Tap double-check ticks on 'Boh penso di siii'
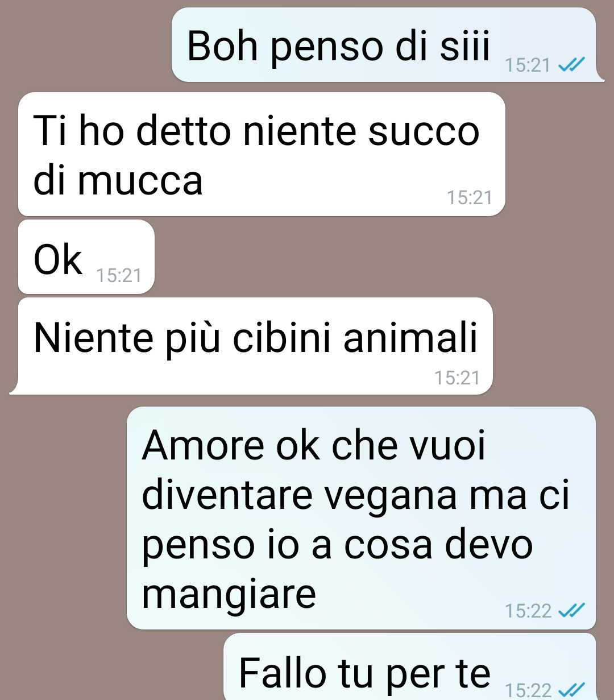614x700 pixels. pos(571,65)
